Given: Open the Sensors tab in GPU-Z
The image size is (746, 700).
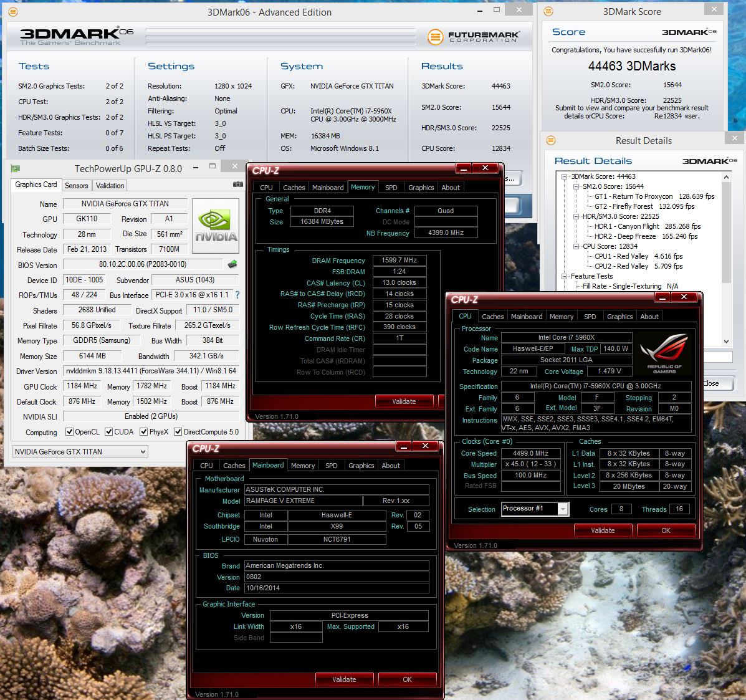Looking at the screenshot, I should coord(76,186).
